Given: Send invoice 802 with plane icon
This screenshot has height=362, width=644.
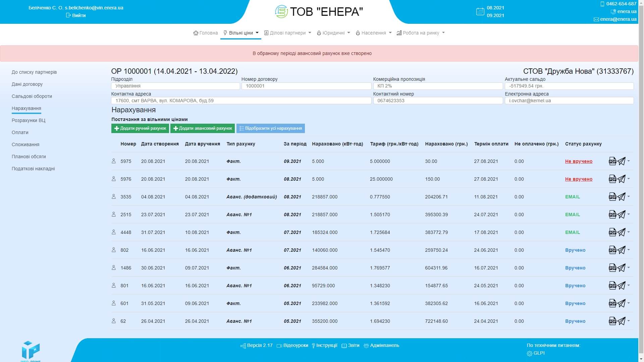Looking at the screenshot, I should click(622, 250).
